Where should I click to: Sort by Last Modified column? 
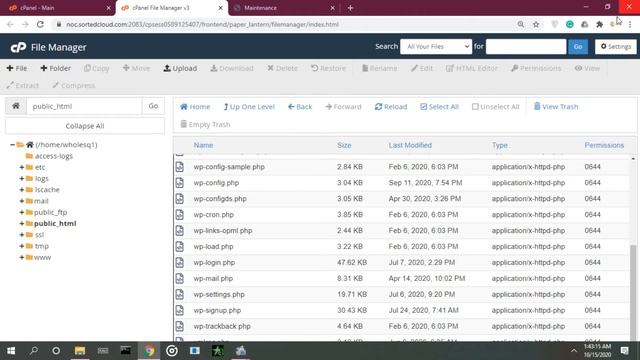point(410,145)
